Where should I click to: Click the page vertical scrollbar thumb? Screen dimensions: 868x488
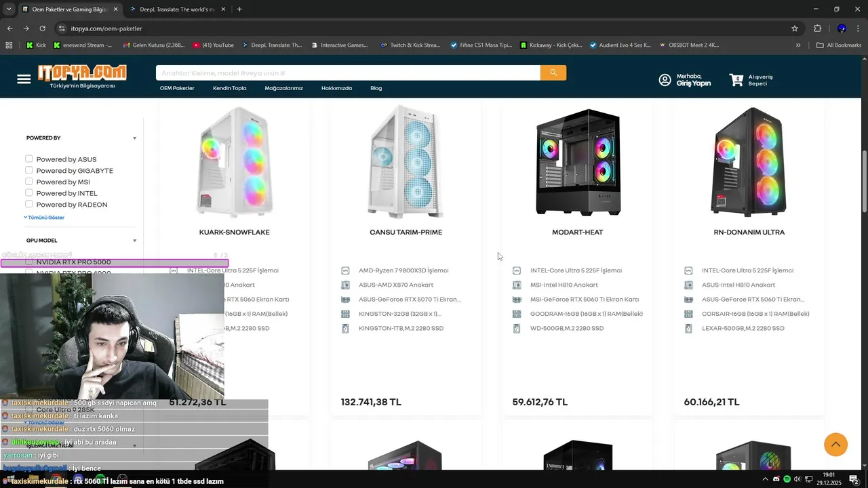coord(865,181)
